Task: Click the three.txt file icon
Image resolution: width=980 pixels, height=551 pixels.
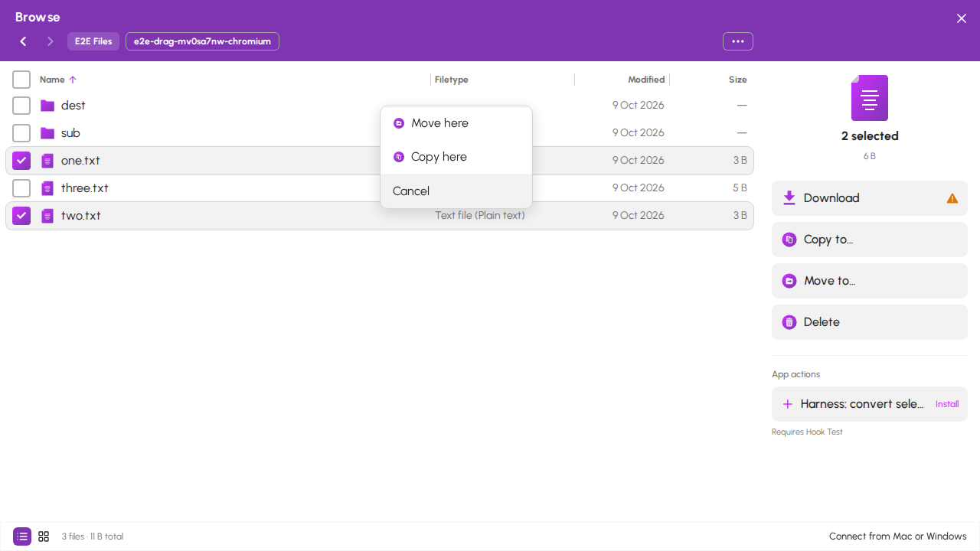Action: [47, 188]
